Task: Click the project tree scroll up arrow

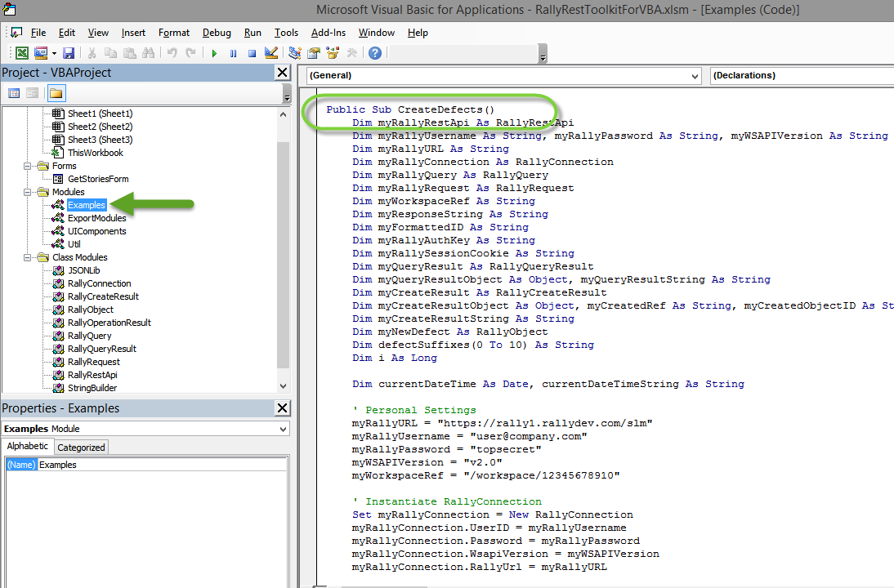Action: pyautogui.click(x=284, y=114)
